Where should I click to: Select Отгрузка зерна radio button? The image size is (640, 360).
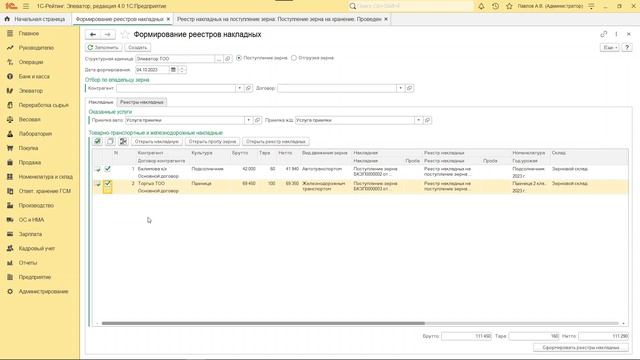(x=294, y=58)
